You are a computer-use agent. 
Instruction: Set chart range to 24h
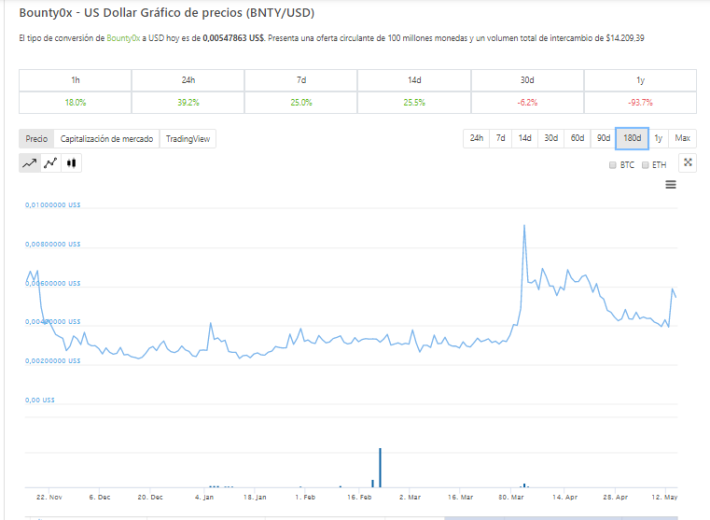coord(476,138)
